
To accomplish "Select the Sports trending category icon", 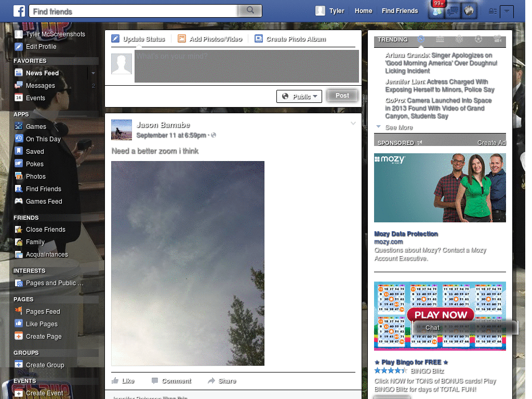I will pyautogui.click(x=478, y=39).
